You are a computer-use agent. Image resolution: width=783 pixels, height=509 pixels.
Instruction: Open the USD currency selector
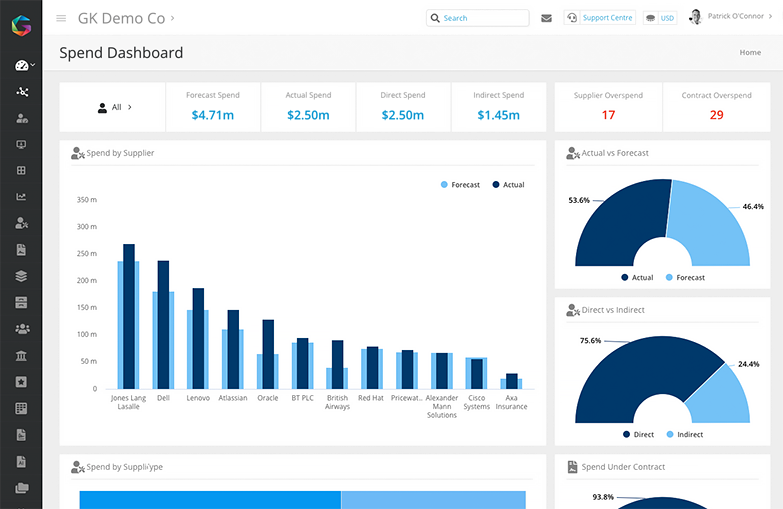(660, 18)
